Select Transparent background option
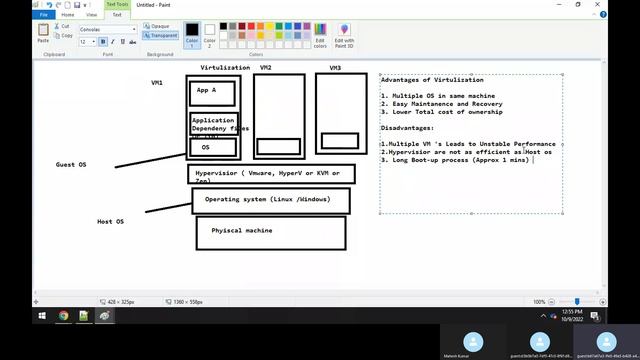Image resolution: width=640 pixels, height=360 pixels. pos(160,36)
